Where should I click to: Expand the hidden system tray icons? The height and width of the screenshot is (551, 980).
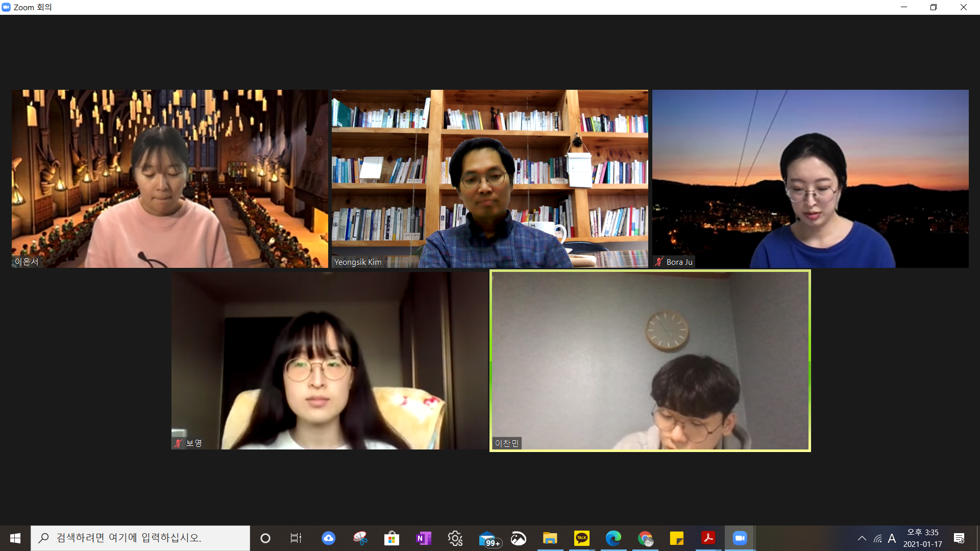862,538
